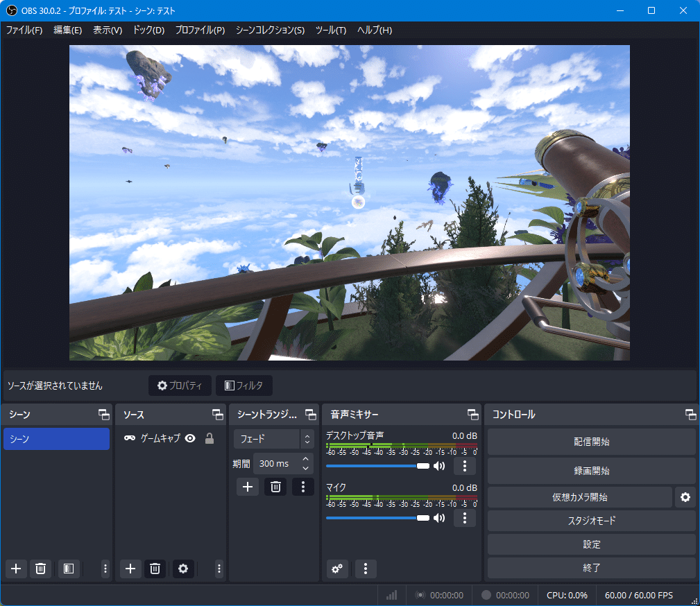
Task: Open ファイル(F) menu
Action: point(24,30)
